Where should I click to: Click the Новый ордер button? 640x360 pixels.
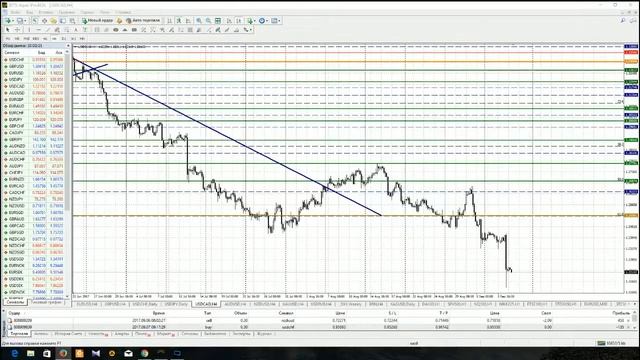97,20
